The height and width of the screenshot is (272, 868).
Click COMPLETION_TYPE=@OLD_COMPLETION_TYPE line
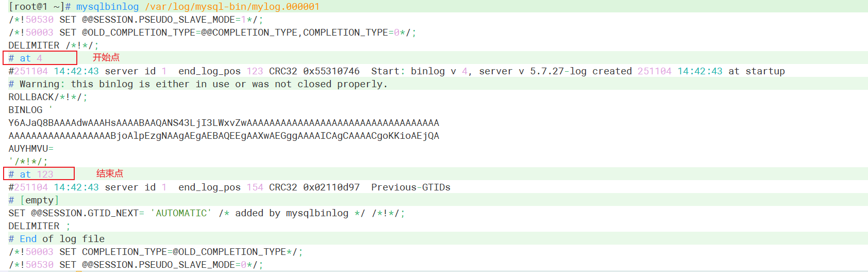(155, 252)
